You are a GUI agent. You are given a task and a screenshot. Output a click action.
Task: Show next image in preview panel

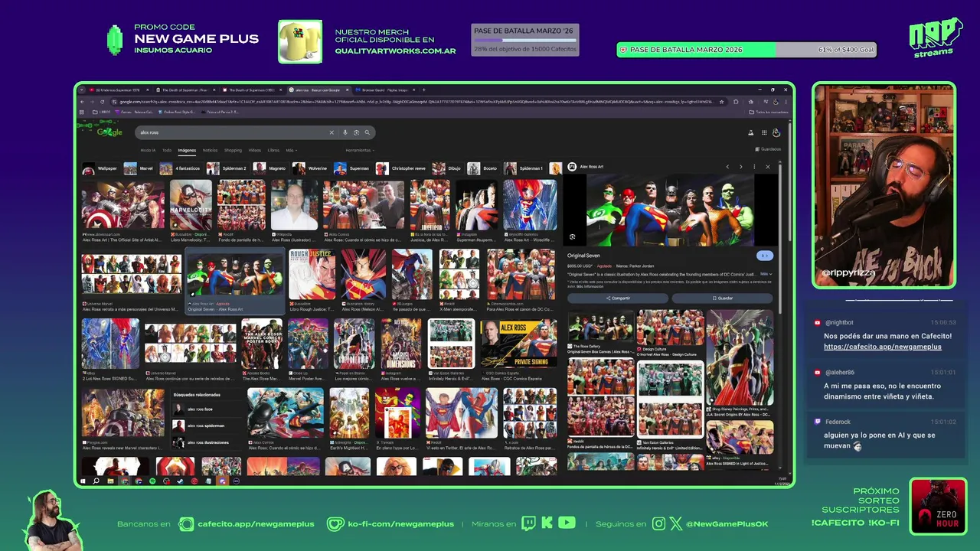pyautogui.click(x=740, y=167)
